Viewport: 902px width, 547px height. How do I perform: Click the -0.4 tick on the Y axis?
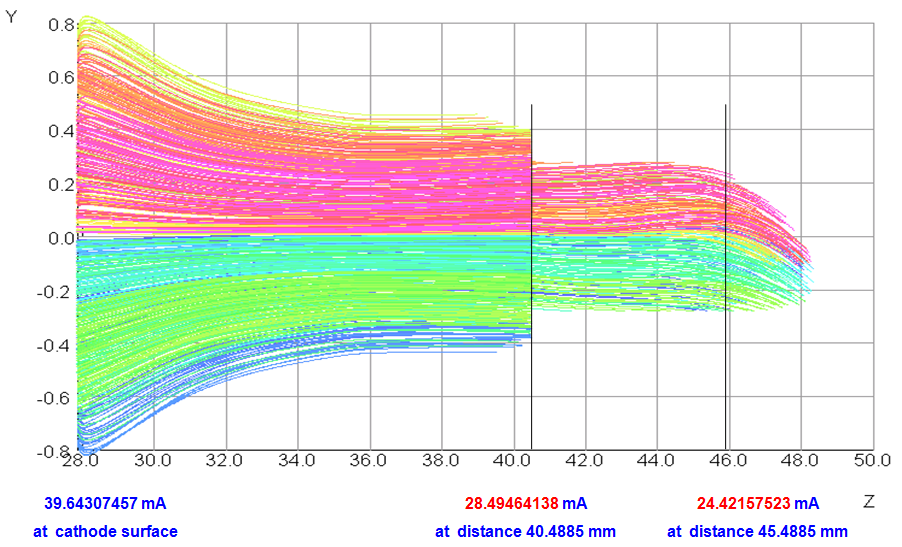pyautogui.click(x=58, y=345)
